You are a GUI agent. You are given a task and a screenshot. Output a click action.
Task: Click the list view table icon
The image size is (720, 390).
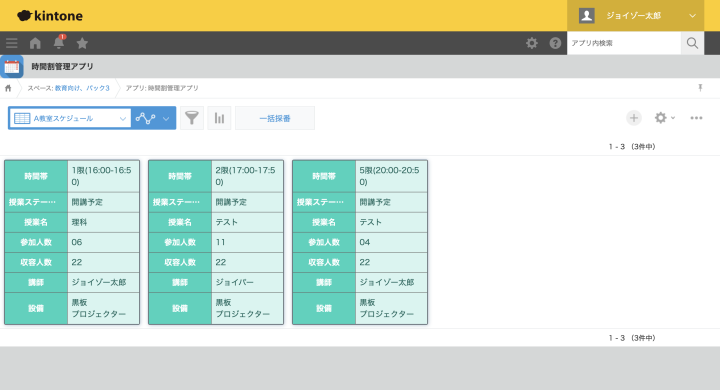tap(22, 119)
